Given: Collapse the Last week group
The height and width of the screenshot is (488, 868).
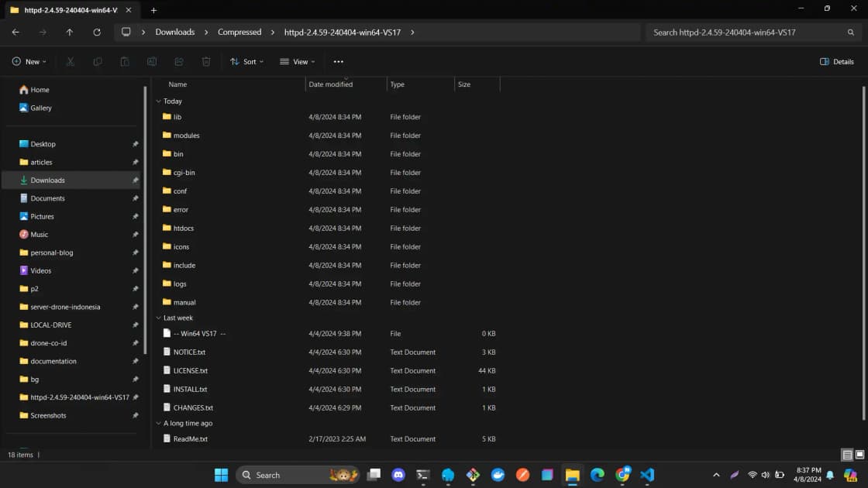Looking at the screenshot, I should tap(158, 318).
